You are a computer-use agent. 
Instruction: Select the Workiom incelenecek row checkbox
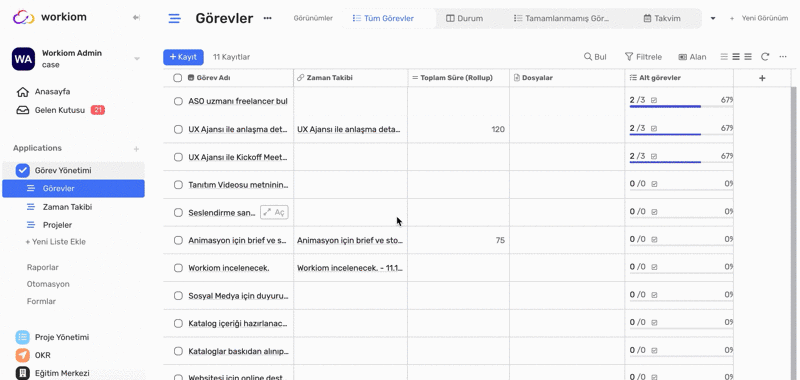(x=178, y=268)
